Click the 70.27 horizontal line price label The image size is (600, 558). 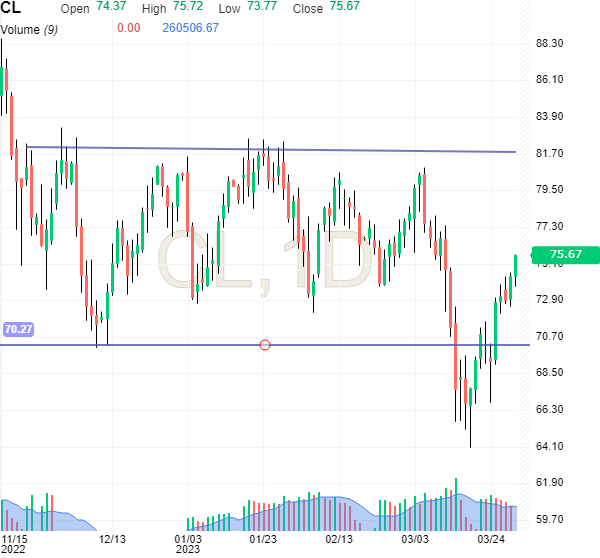click(x=18, y=329)
